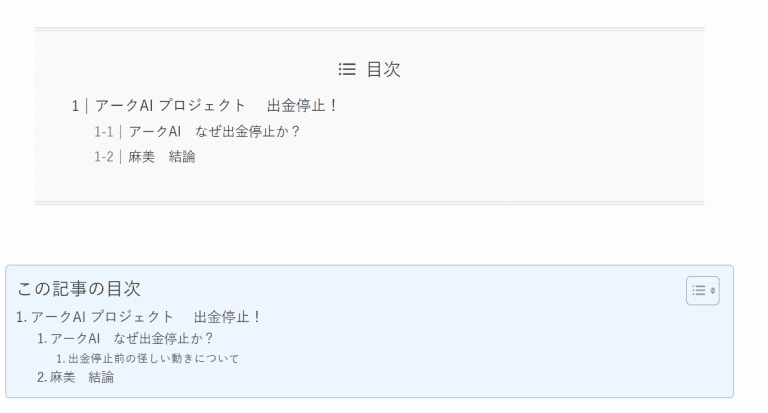
Task: Click the list icon beside the 目次 heading
Action: pos(347,70)
